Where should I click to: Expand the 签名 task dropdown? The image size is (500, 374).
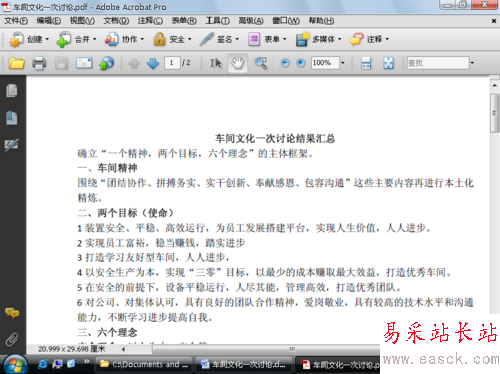pos(237,39)
